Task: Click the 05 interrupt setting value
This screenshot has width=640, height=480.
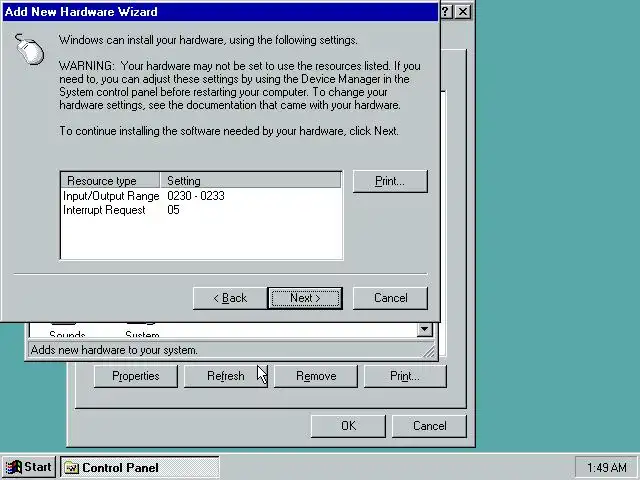Action: pyautogui.click(x=173, y=210)
